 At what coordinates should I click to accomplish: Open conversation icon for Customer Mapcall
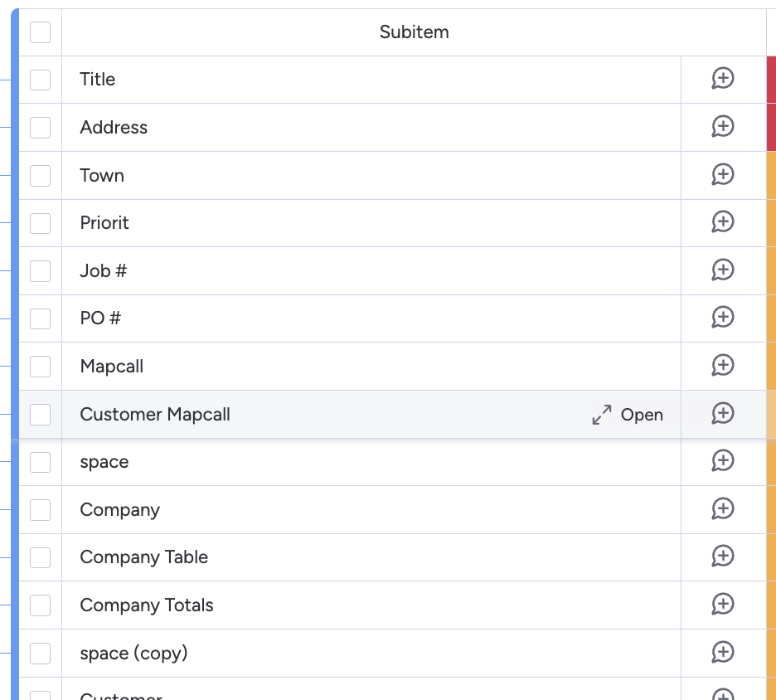click(723, 414)
